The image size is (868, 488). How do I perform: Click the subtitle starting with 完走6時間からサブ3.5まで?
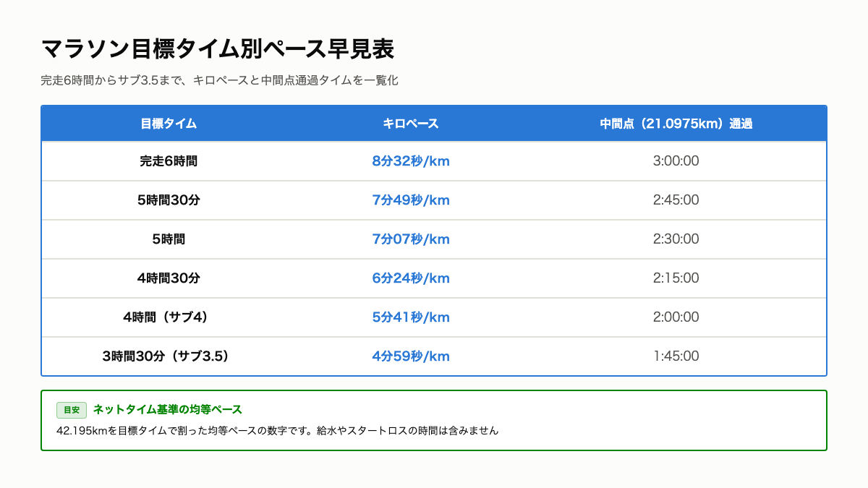(220, 80)
